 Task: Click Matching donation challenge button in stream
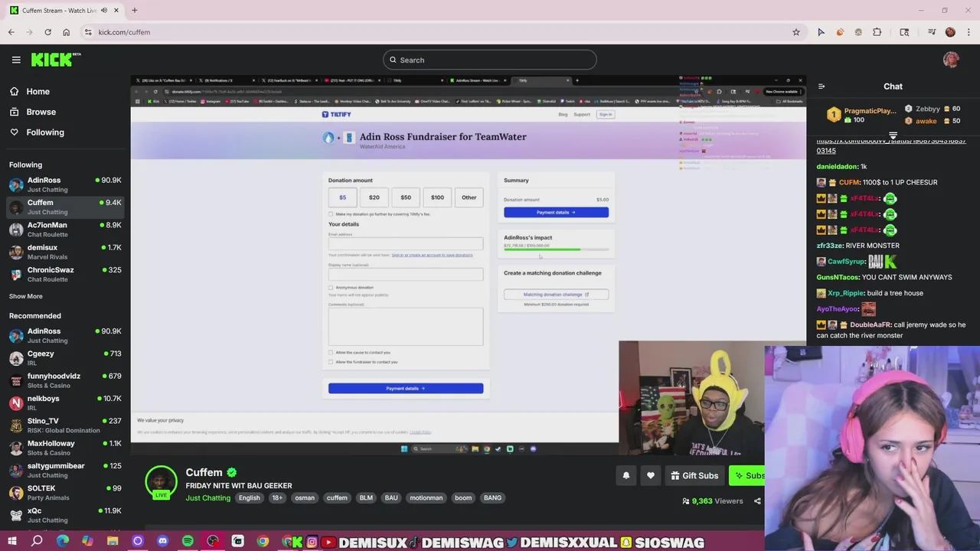coord(556,294)
